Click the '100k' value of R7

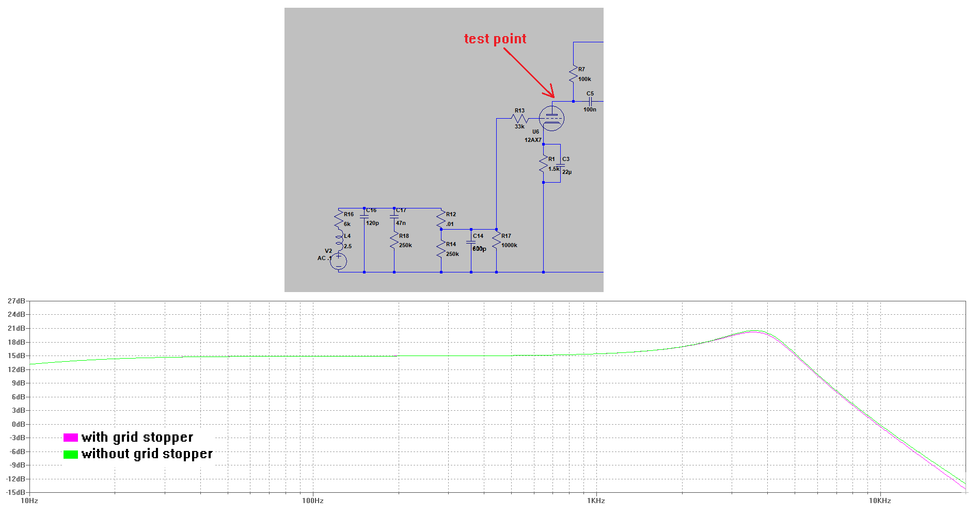[x=584, y=79]
